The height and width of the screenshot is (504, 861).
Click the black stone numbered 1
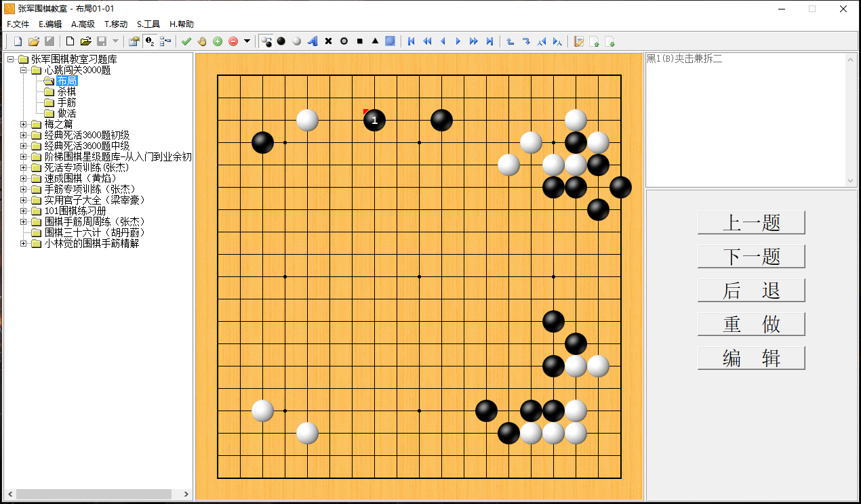(x=374, y=120)
